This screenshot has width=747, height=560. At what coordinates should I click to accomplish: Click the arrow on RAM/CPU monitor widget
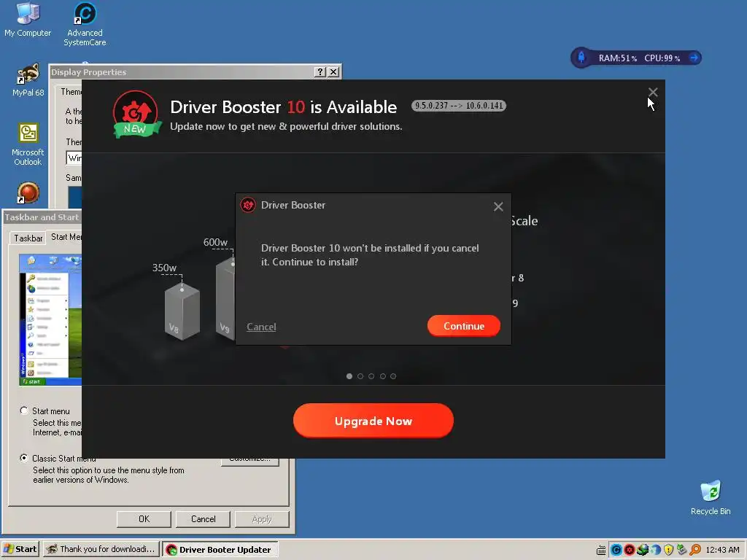(x=694, y=58)
